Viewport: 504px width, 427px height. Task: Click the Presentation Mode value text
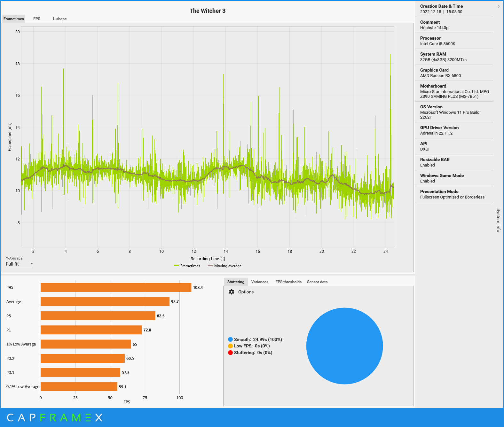click(452, 197)
